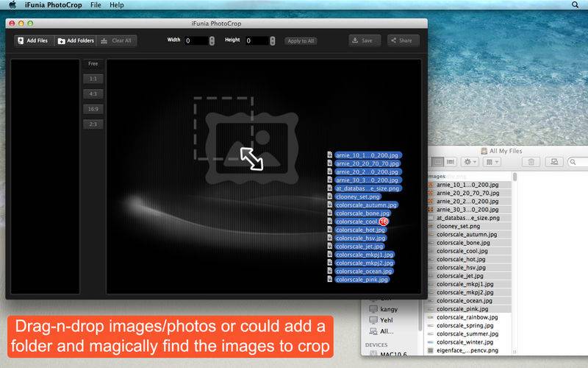The width and height of the screenshot is (588, 368).
Task: Open Yehl in Finder sidebar
Action: (381, 320)
